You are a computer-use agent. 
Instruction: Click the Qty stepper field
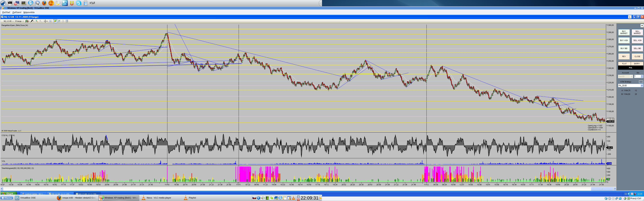click(637, 76)
